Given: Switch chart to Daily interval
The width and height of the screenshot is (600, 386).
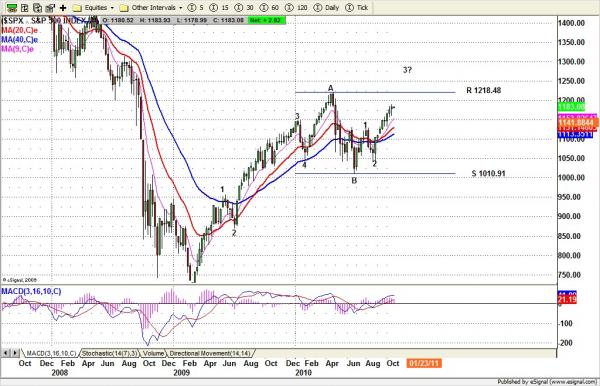Looking at the screenshot, I should 326,8.
